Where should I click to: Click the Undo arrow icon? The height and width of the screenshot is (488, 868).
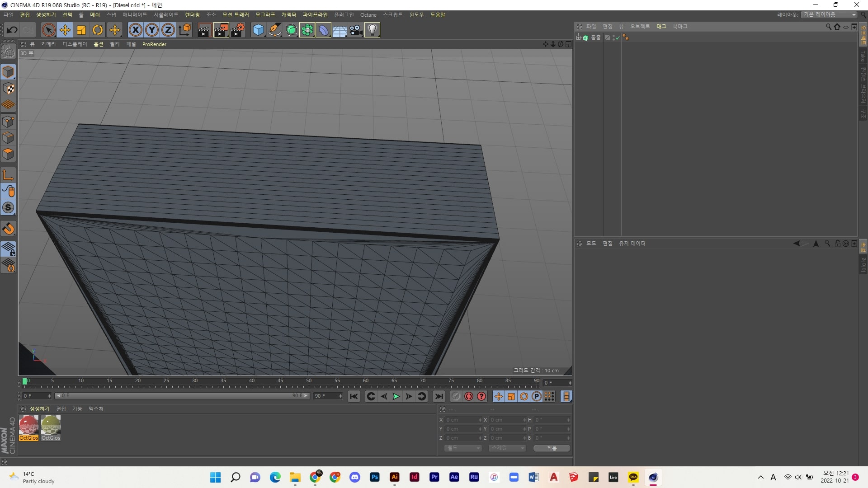[x=12, y=30]
